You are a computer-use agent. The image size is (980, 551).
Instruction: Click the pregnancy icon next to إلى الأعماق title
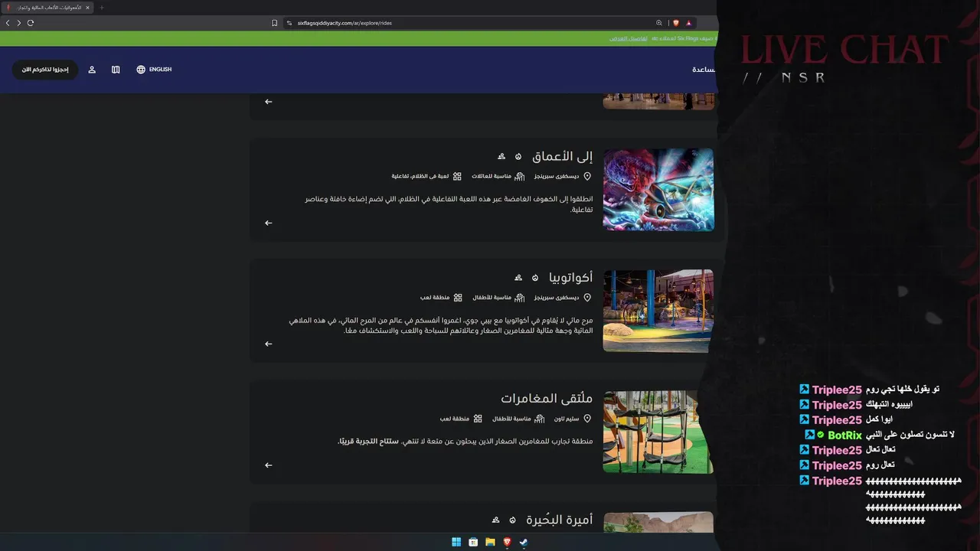(518, 156)
